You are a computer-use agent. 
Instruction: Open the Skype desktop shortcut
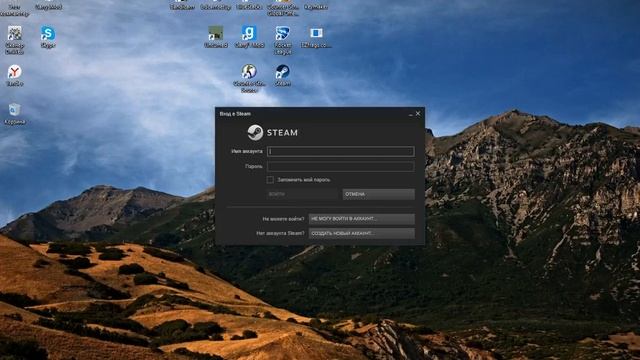tap(48, 37)
